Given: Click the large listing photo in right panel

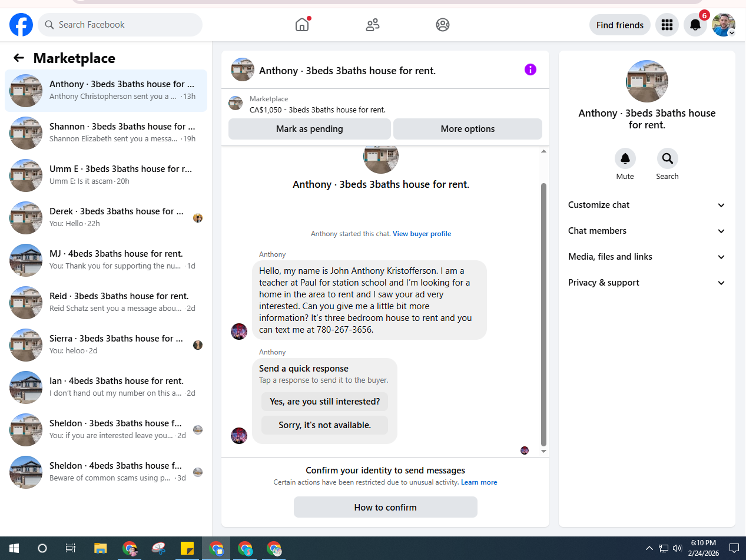Looking at the screenshot, I should tap(647, 81).
